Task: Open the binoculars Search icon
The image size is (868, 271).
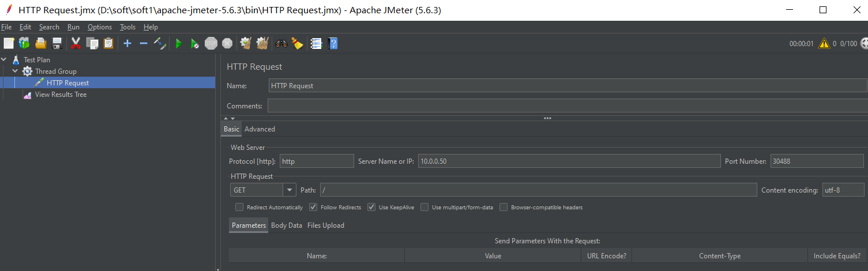Action: (x=281, y=43)
